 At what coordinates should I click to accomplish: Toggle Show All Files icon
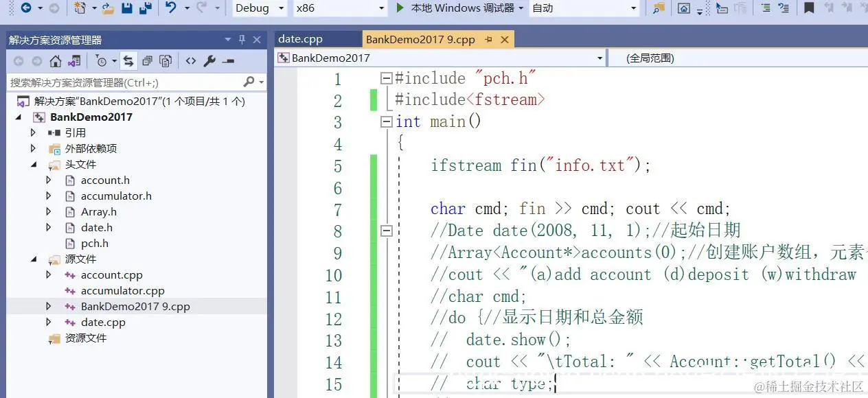[x=165, y=61]
